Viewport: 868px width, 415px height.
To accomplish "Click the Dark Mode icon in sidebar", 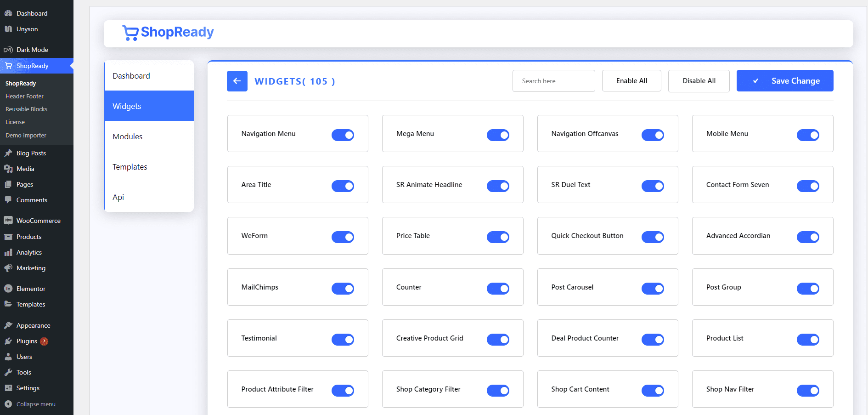I will [8, 50].
